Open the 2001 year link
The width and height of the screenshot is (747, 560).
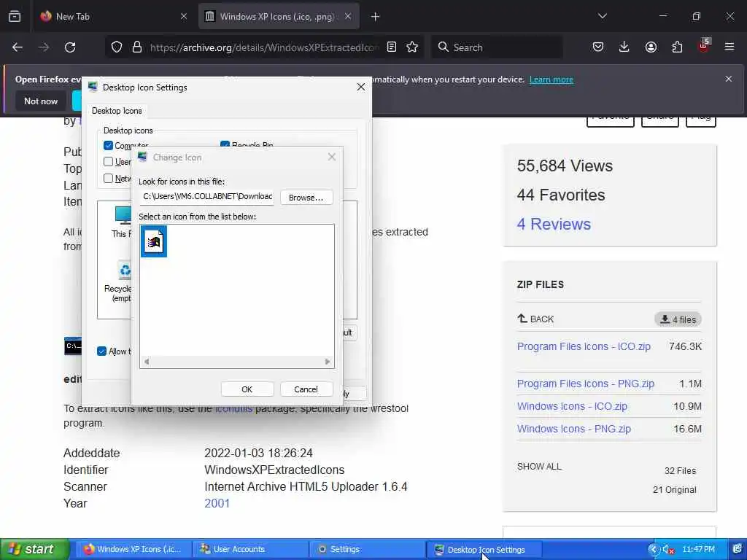[x=217, y=503]
